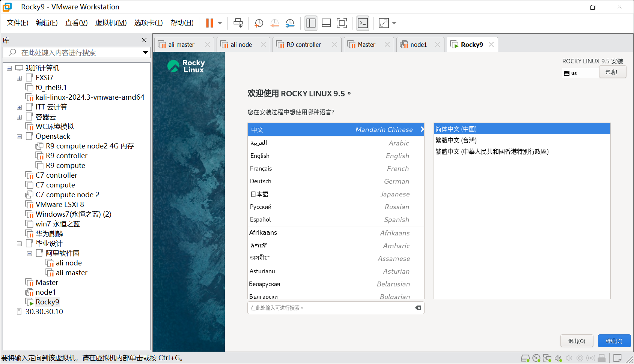Click the message log note icon
The width and height of the screenshot is (634, 364).
pos(617,358)
